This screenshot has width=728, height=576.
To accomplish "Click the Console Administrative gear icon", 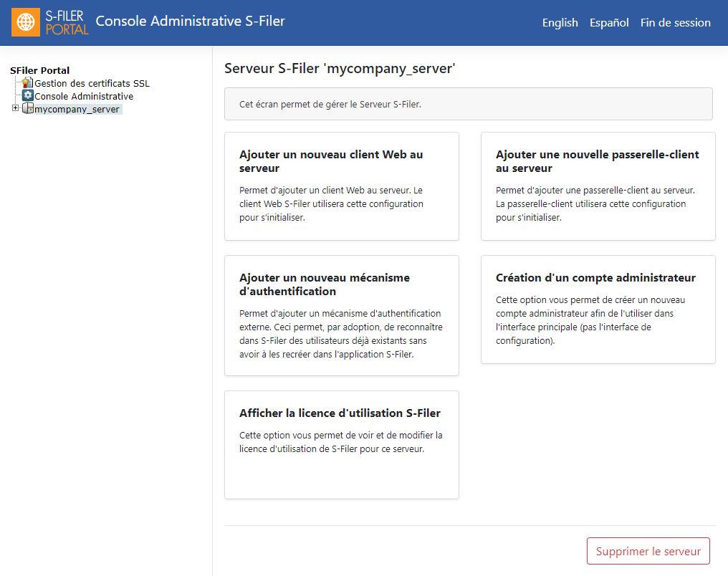I will click(x=28, y=95).
